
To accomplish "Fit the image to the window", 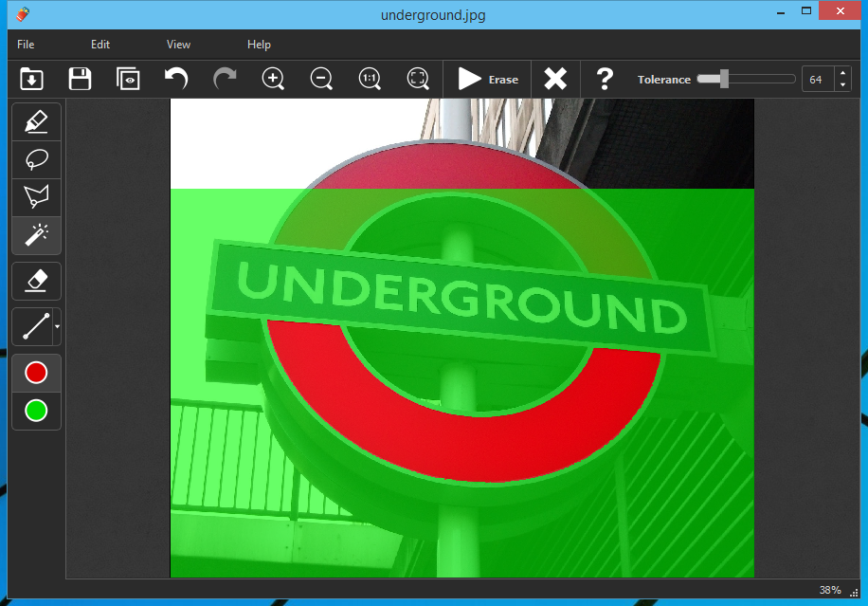I will [x=417, y=79].
